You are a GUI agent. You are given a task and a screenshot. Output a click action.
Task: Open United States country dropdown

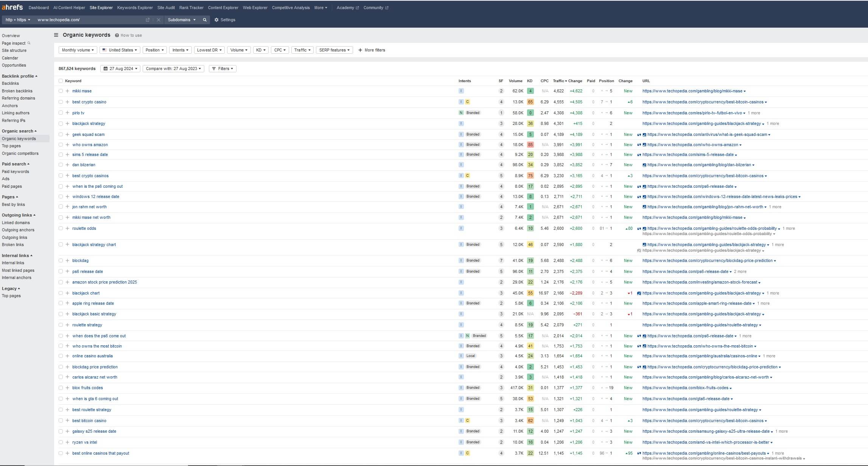[120, 50]
